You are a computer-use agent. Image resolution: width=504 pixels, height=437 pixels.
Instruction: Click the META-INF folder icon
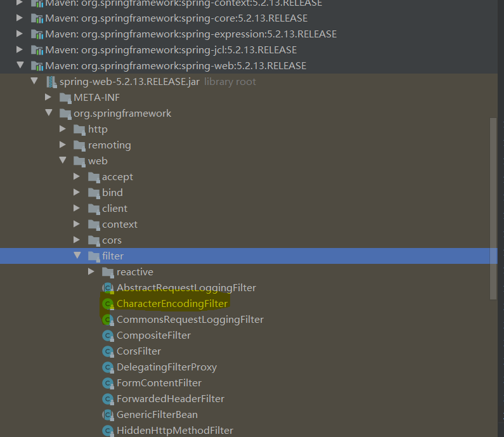pos(65,98)
